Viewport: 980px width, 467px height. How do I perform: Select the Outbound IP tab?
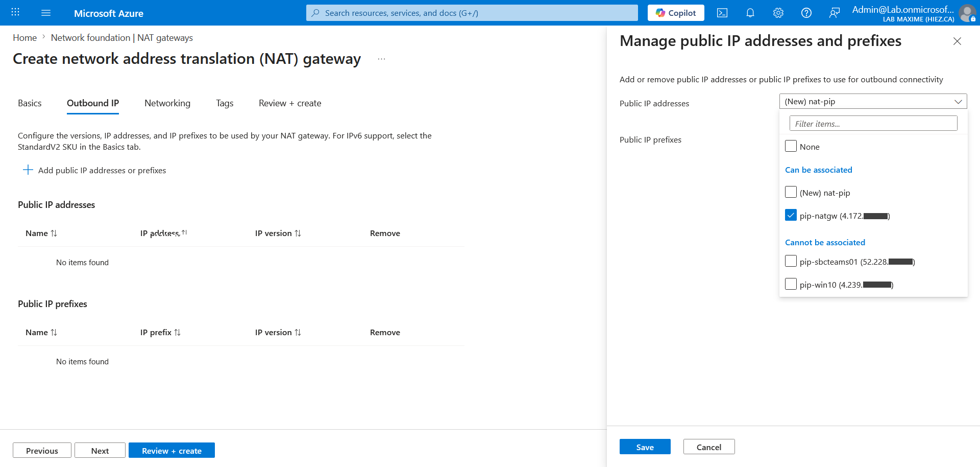(93, 103)
